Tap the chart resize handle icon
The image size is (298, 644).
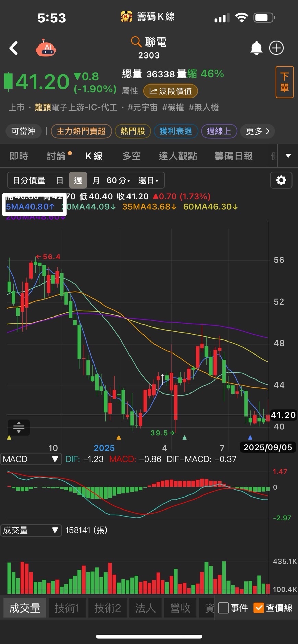18,427
